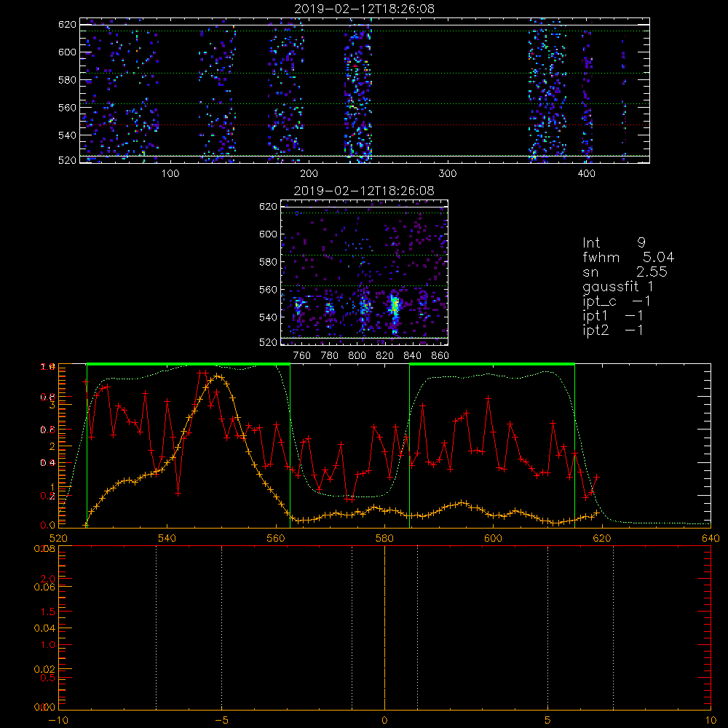Click the "560" x-axis label of the profile plot
This screenshot has height=728, width=728.
pyautogui.click(x=276, y=538)
